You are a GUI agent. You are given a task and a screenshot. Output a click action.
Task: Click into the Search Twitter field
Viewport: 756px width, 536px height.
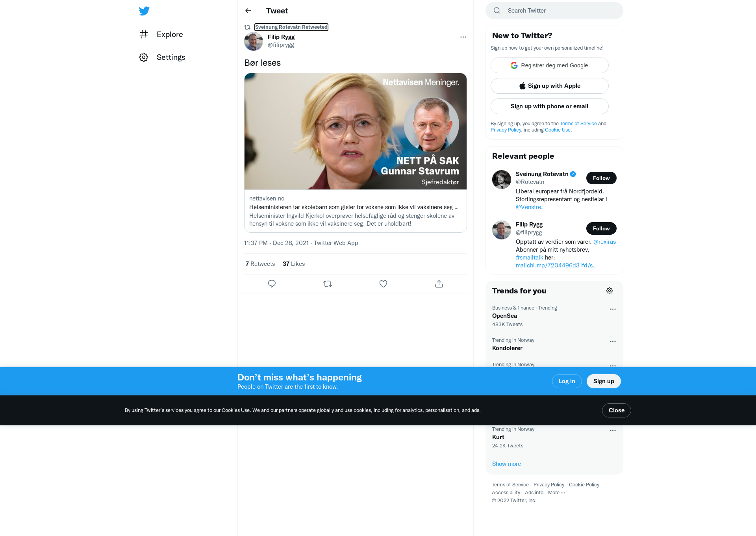554,11
